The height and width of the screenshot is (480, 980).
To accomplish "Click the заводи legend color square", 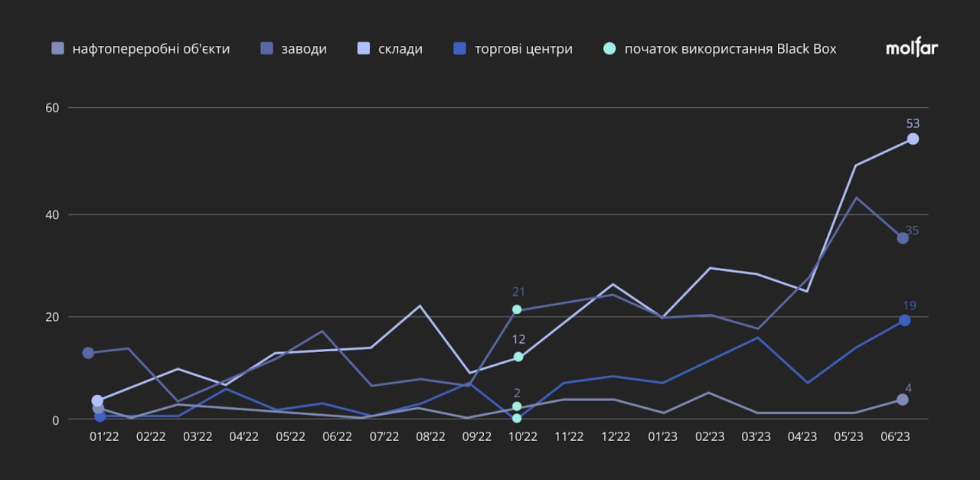I will point(266,48).
